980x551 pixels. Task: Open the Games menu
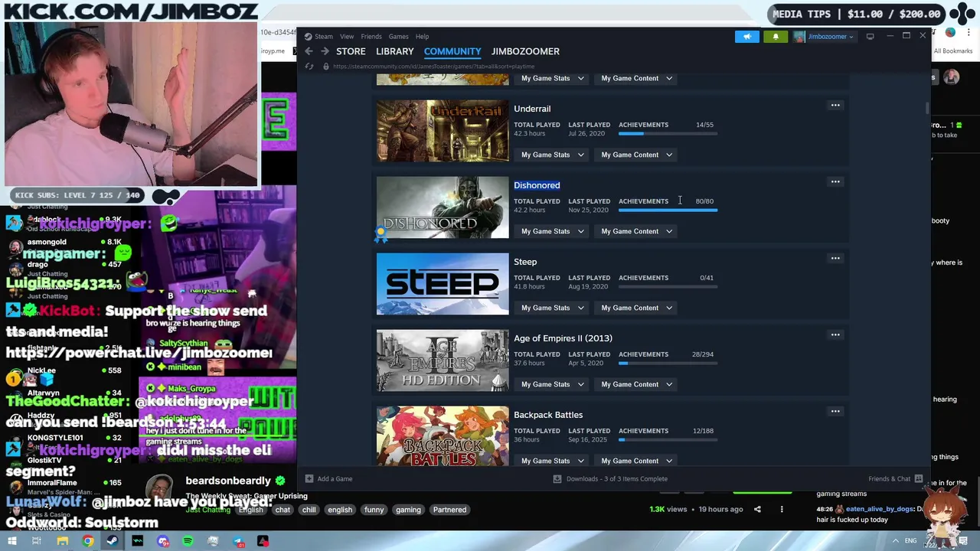(398, 36)
